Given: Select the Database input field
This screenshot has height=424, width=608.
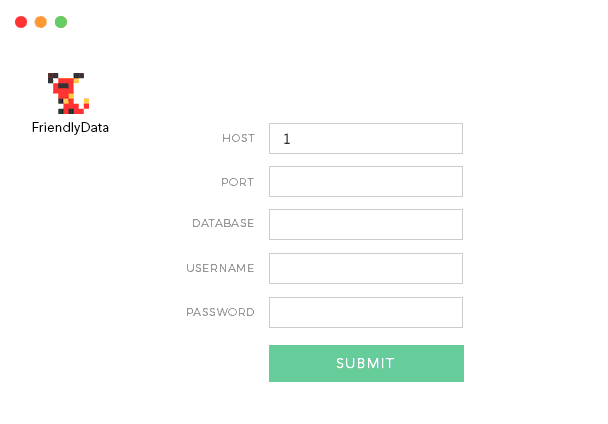Looking at the screenshot, I should [366, 224].
